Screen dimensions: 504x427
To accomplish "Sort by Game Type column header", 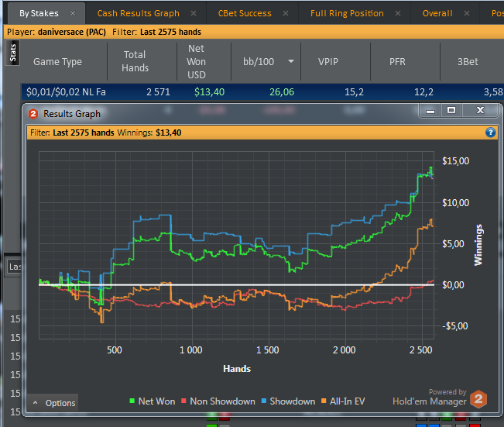I will click(x=57, y=61).
